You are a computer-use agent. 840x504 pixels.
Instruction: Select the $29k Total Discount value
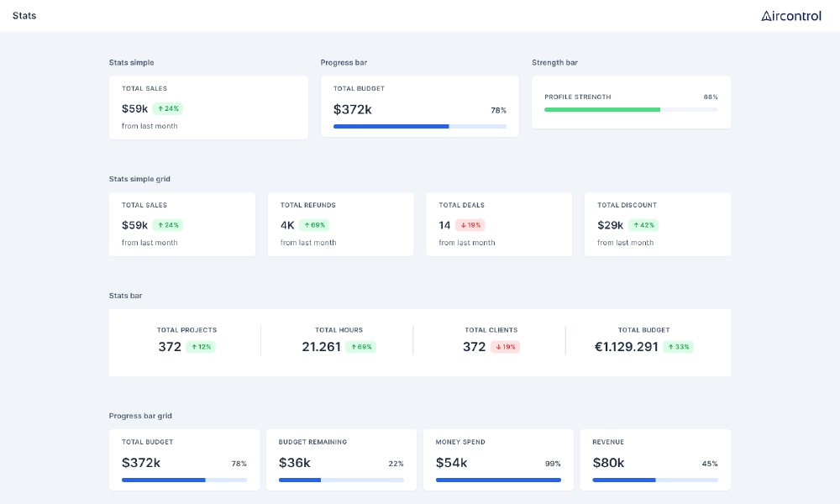(610, 225)
